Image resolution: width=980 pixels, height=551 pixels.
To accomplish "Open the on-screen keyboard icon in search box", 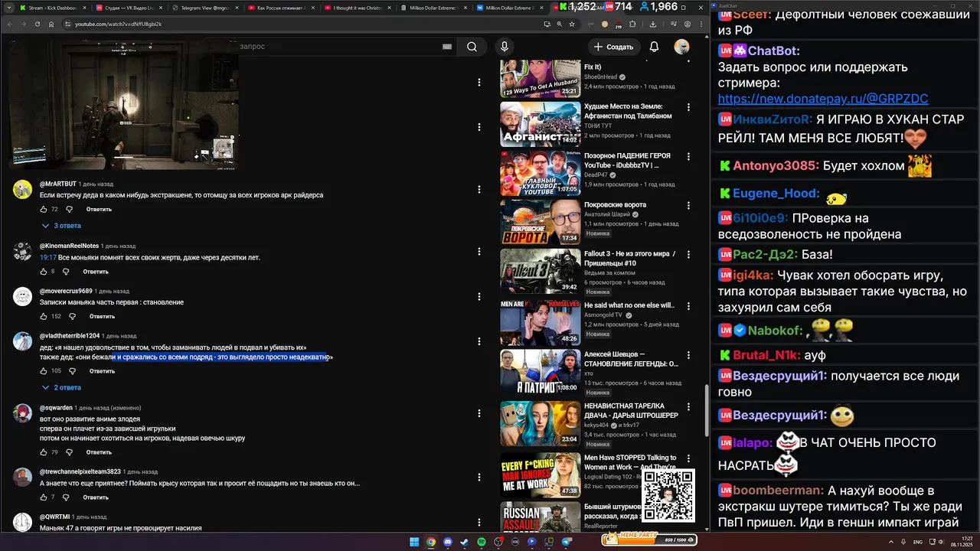I will tap(447, 47).
